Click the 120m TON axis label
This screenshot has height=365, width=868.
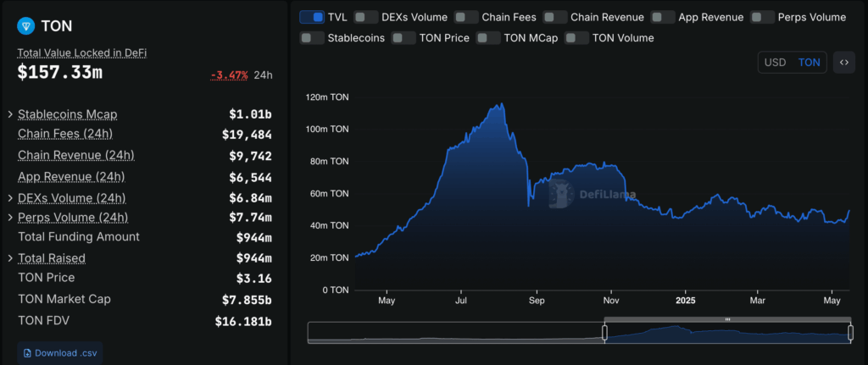(x=327, y=97)
